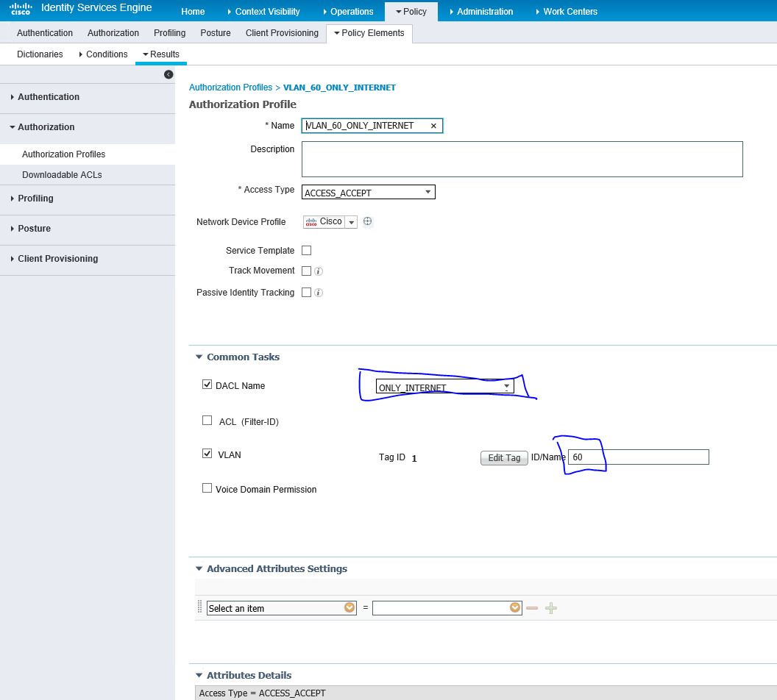Go to the Home menu

click(x=193, y=11)
